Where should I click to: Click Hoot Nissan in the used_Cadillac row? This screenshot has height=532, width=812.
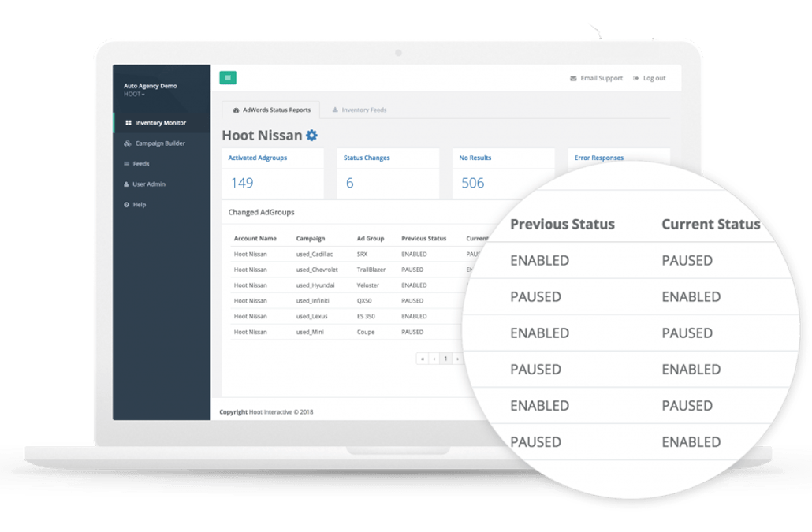coord(250,254)
